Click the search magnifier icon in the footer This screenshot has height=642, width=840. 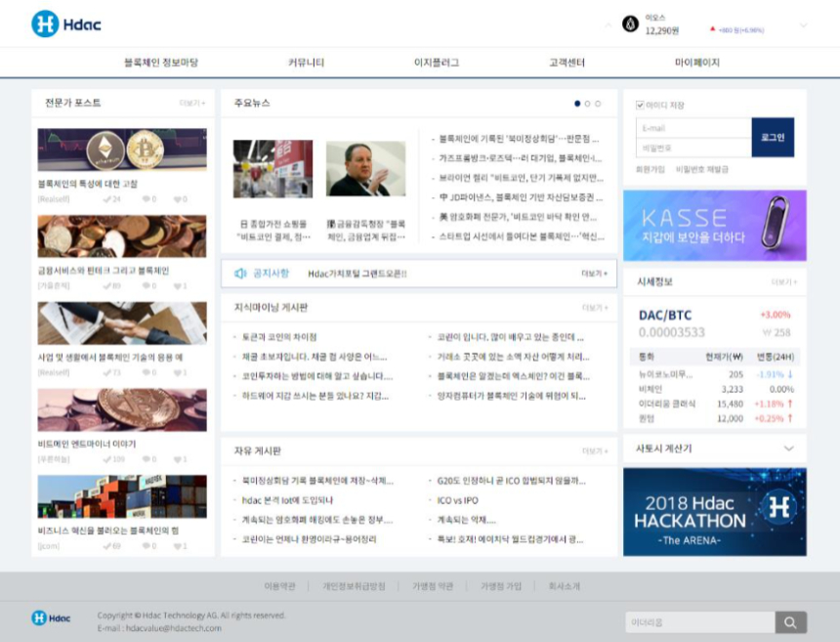[x=791, y=621]
